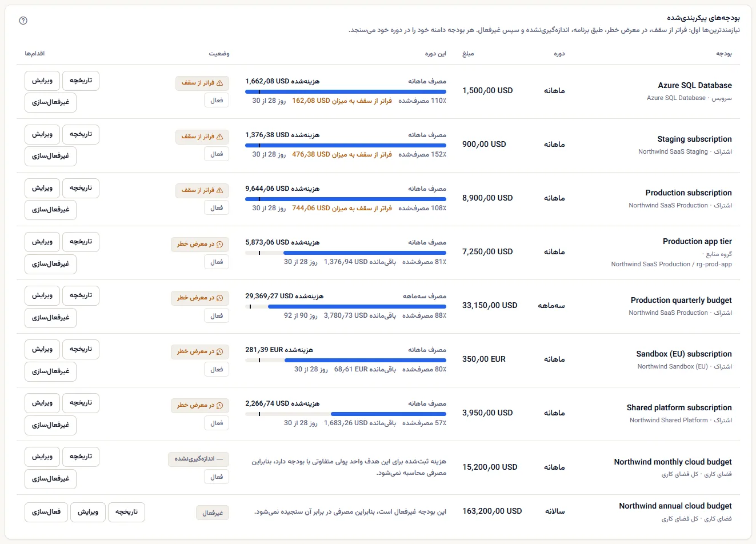Screen dimensions: 756x544
Task: Click the فعال badge in Northwind monthly cloud budget row
Action: tap(217, 477)
